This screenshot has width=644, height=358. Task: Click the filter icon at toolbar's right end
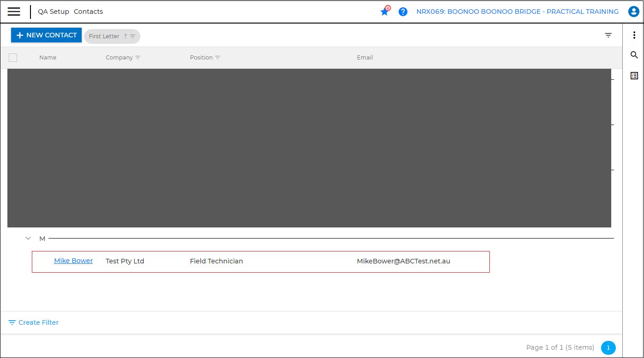tap(608, 36)
